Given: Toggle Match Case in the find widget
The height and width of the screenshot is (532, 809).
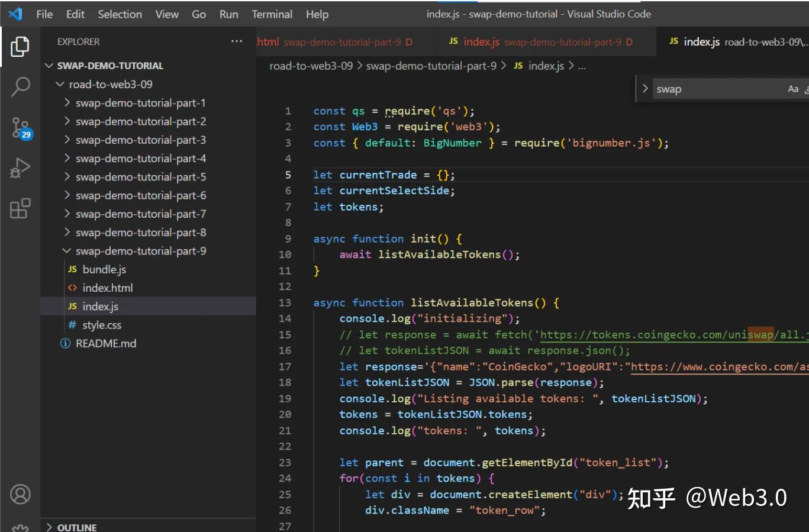Looking at the screenshot, I should [793, 88].
